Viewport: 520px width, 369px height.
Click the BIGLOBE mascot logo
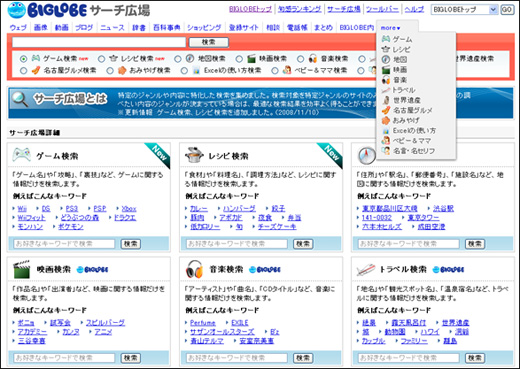click(x=16, y=10)
